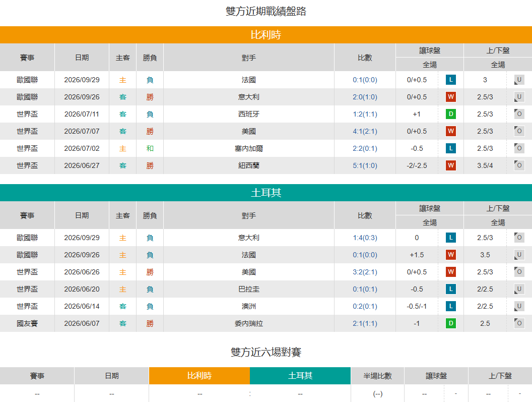
Task: Click the L badge in Belgium's 法國 row
Action: 450,80
